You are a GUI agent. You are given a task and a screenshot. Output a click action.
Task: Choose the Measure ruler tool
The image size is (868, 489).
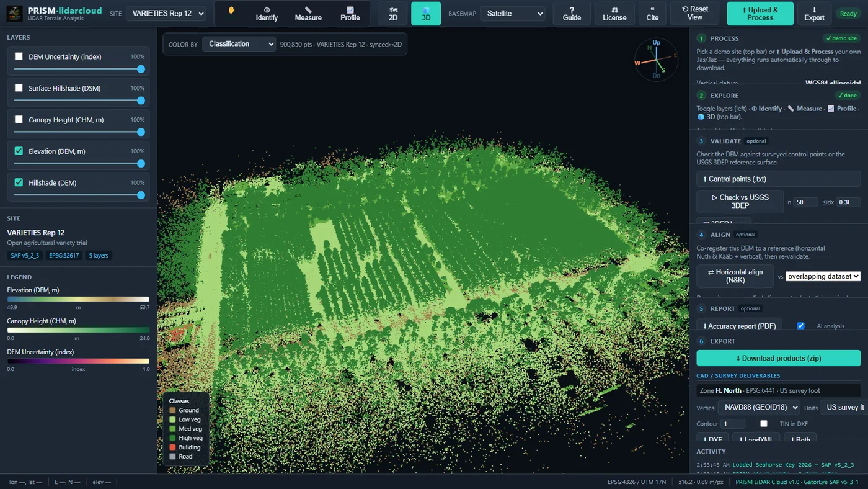tap(308, 13)
